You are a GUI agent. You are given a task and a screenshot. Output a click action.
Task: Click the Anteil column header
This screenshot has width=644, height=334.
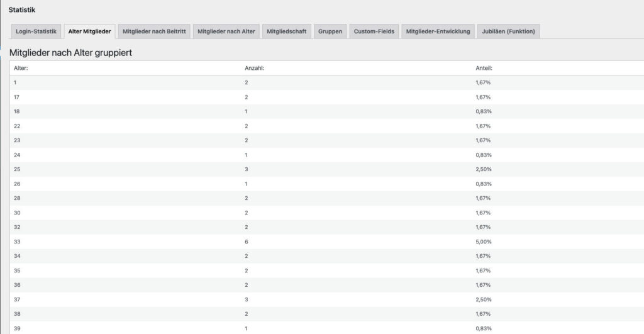(484, 68)
